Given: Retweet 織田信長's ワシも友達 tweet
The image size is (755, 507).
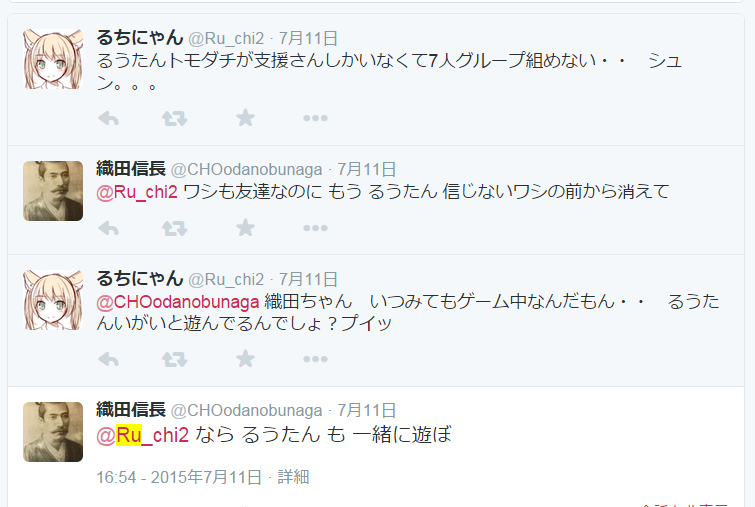Looking at the screenshot, I should (174, 228).
